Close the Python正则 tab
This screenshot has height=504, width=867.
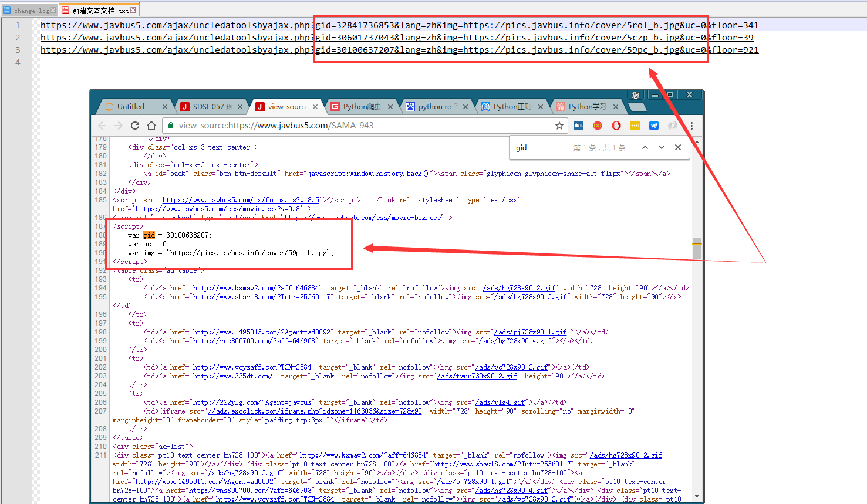(541, 107)
